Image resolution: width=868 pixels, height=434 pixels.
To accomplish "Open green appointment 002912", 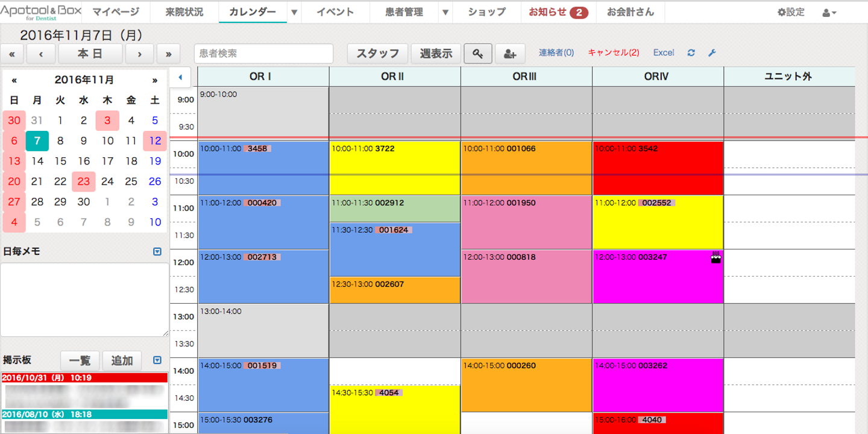I will (395, 209).
